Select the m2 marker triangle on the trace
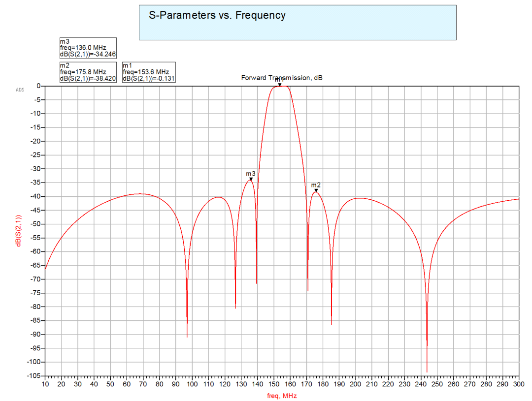Screen dimensions: 532x401 click(x=316, y=190)
